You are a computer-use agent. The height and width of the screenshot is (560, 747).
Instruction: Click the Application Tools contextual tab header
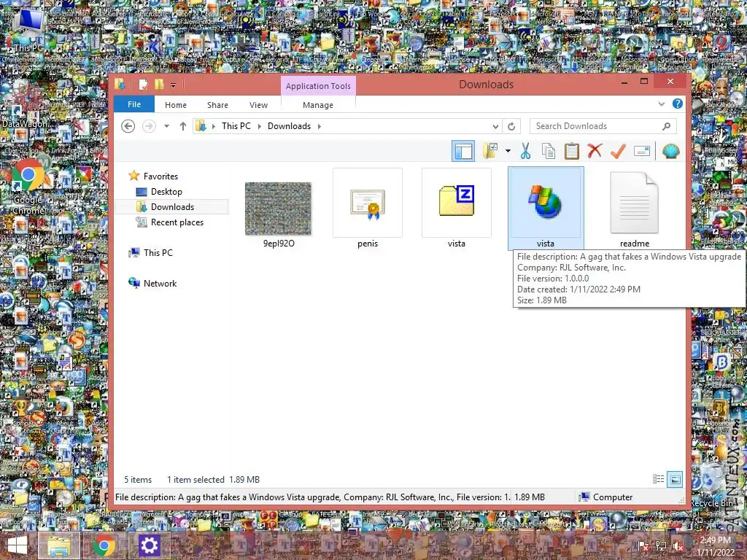click(x=318, y=86)
